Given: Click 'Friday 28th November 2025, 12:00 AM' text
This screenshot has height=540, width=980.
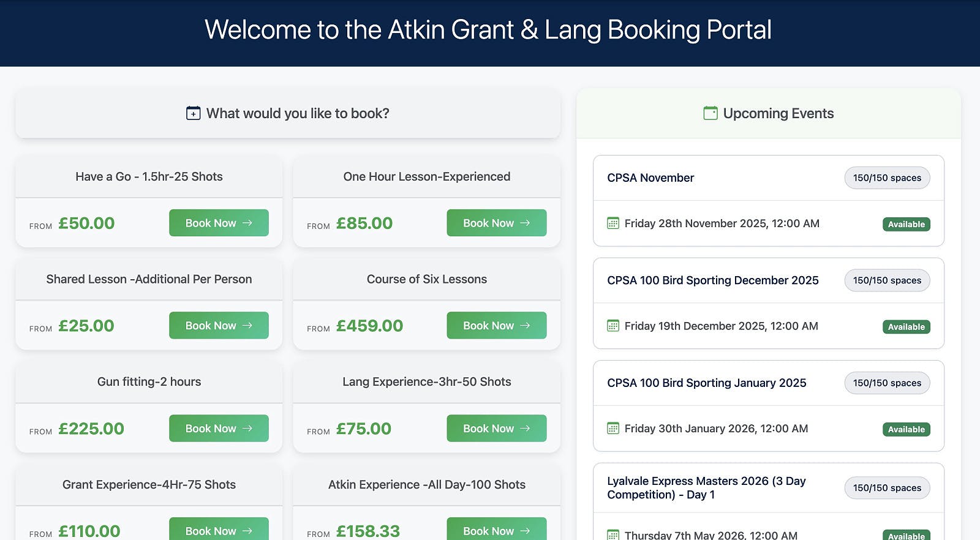Looking at the screenshot, I should (x=722, y=223).
